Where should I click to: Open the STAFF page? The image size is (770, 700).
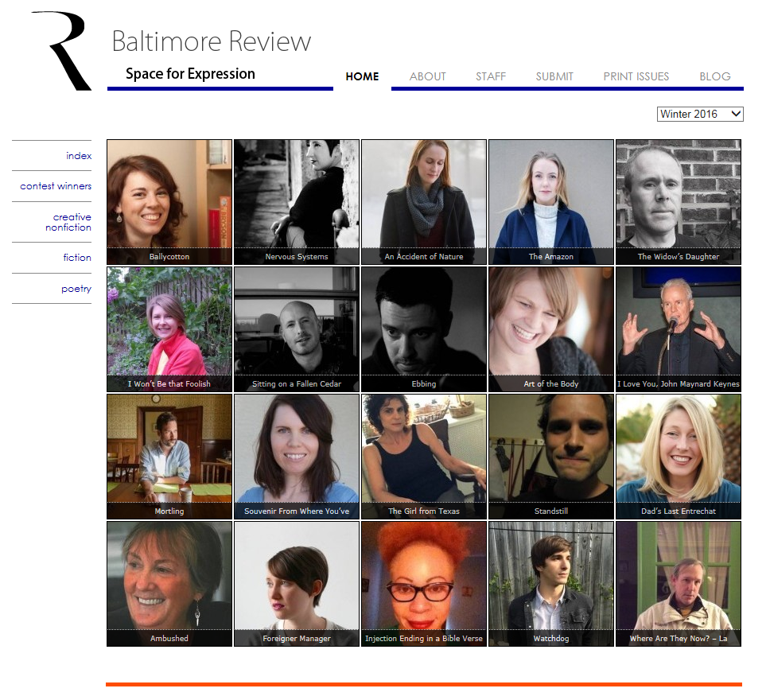coord(491,76)
